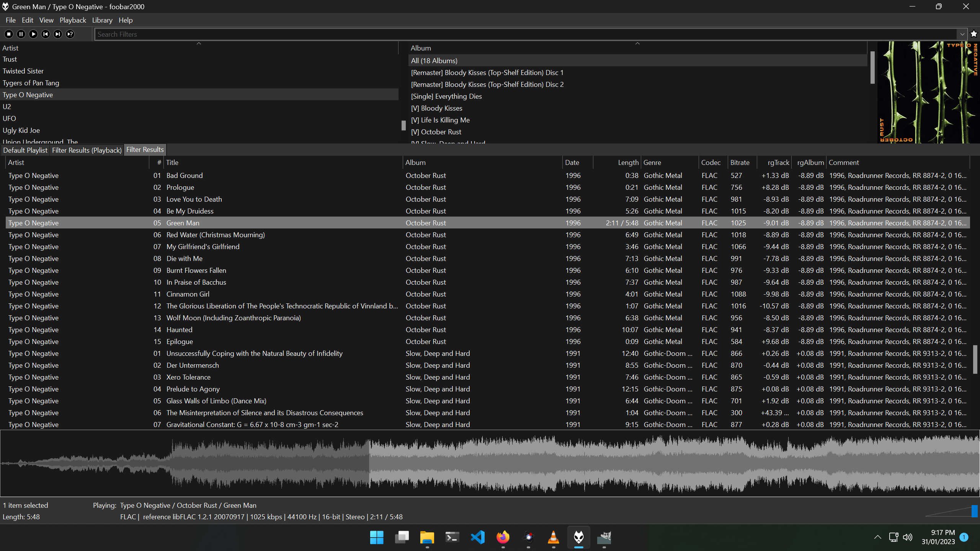980x551 pixels.
Task: Click the October Rust album art
Action: (928, 92)
